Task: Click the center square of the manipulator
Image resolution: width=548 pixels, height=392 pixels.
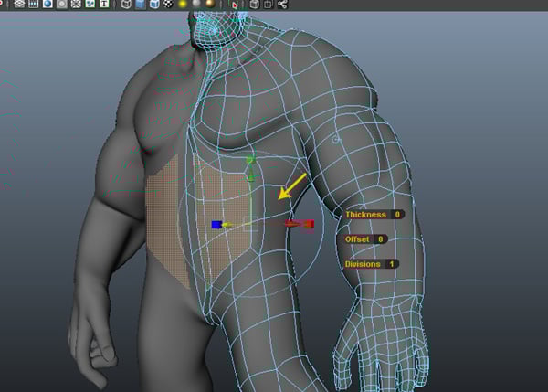Action: tap(250, 224)
